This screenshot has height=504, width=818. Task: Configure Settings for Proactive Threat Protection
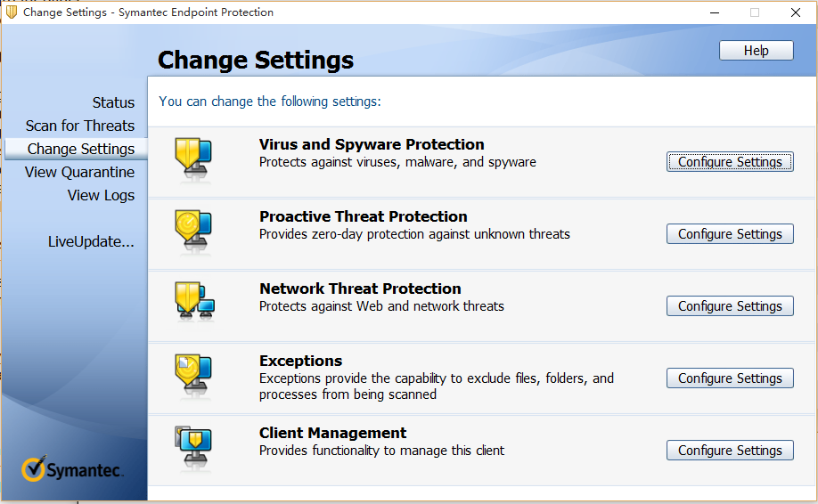pos(730,233)
